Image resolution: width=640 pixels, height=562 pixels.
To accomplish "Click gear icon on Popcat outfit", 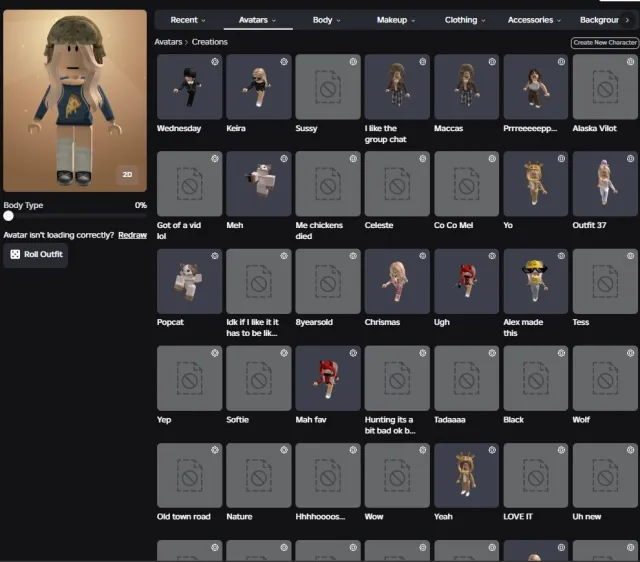I will click(215, 256).
